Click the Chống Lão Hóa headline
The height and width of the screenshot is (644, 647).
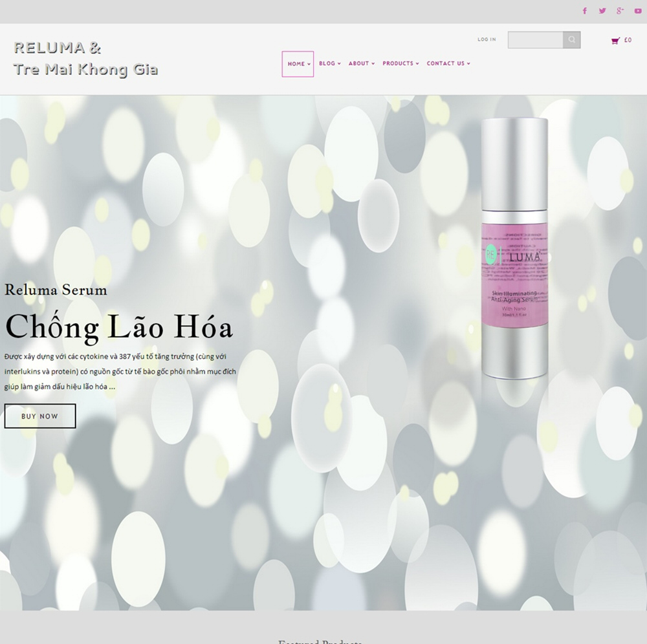coord(119,327)
